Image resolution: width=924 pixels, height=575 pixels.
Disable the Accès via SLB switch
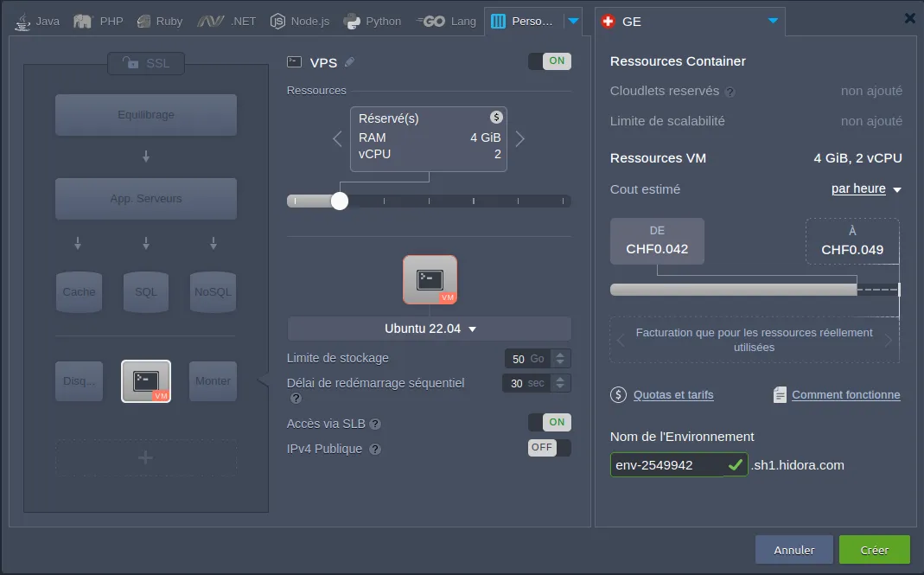(549, 422)
